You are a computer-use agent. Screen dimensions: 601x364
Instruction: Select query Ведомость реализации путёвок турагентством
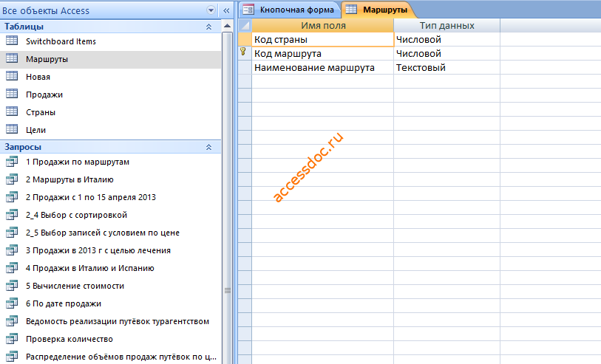[110, 321]
